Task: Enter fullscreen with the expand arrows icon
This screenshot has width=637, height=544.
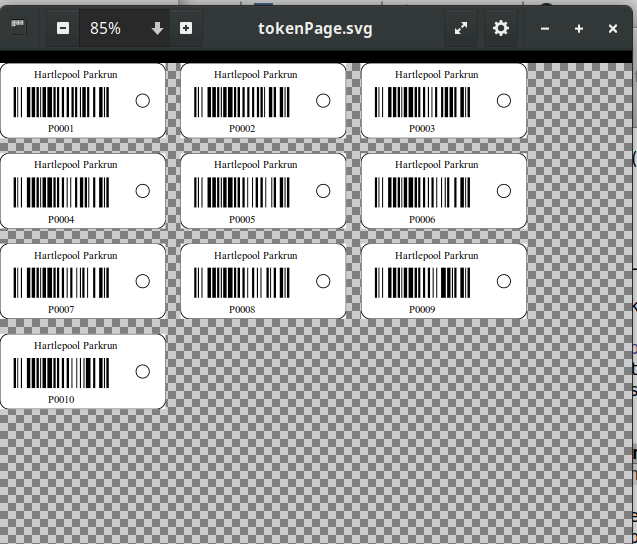Action: tap(461, 28)
